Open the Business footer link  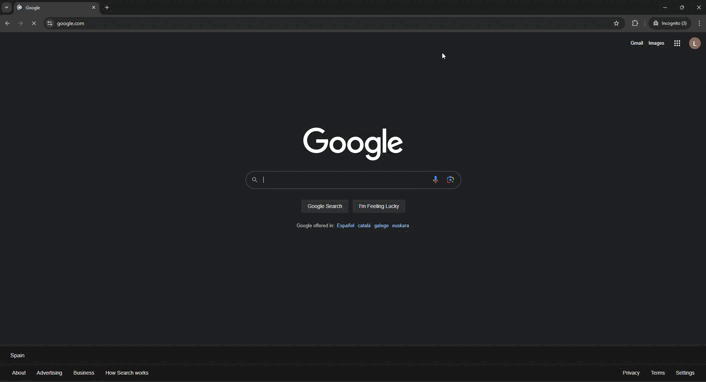[x=84, y=373]
